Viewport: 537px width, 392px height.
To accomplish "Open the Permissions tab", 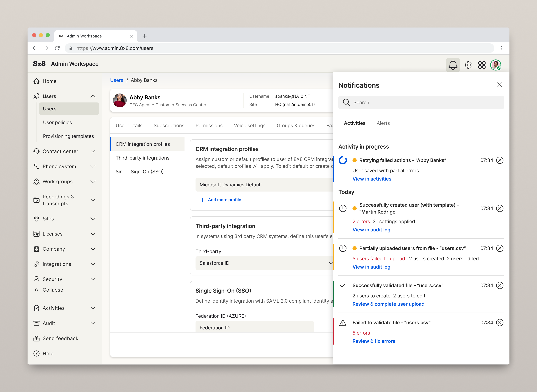I will pos(209,126).
